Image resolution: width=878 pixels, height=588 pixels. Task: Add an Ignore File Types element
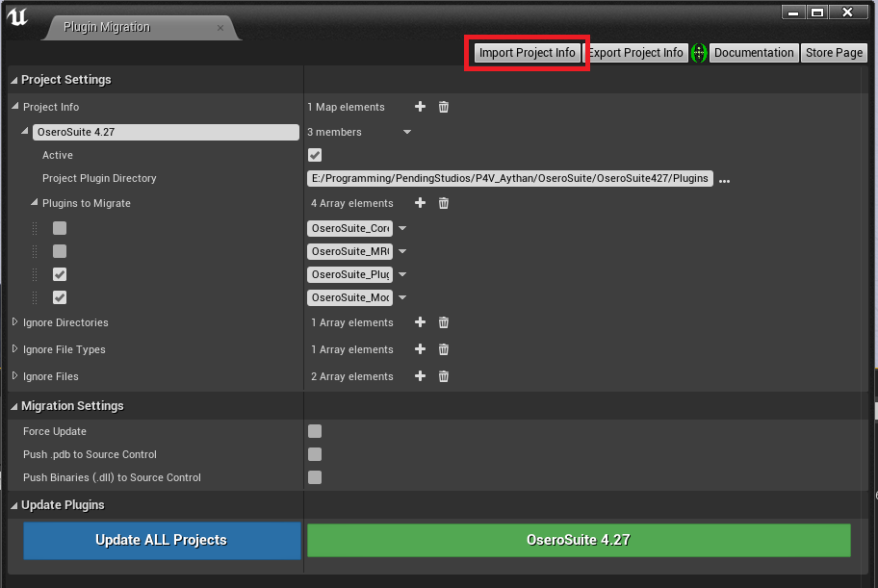pos(420,349)
